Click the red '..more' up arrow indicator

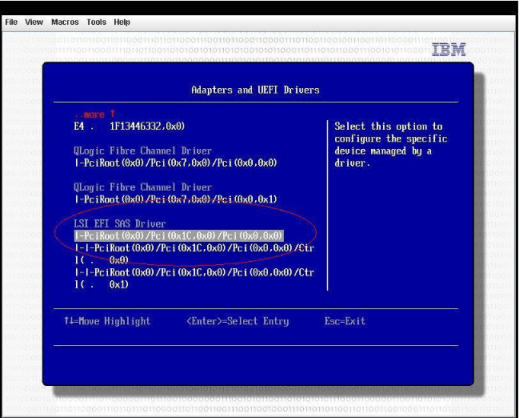coord(95,114)
